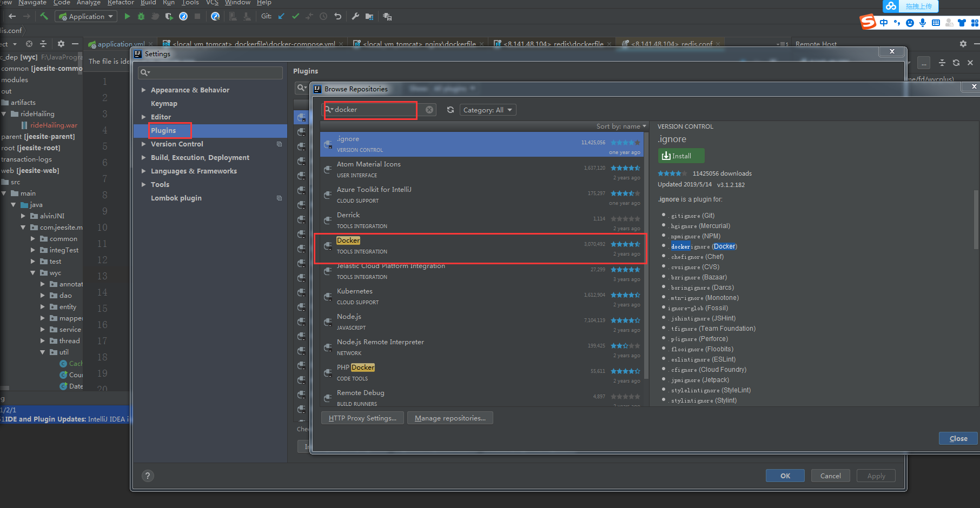Screen dimensions: 980x508
Task: Open Settings with the wrench toolbar icon
Action: (355, 16)
